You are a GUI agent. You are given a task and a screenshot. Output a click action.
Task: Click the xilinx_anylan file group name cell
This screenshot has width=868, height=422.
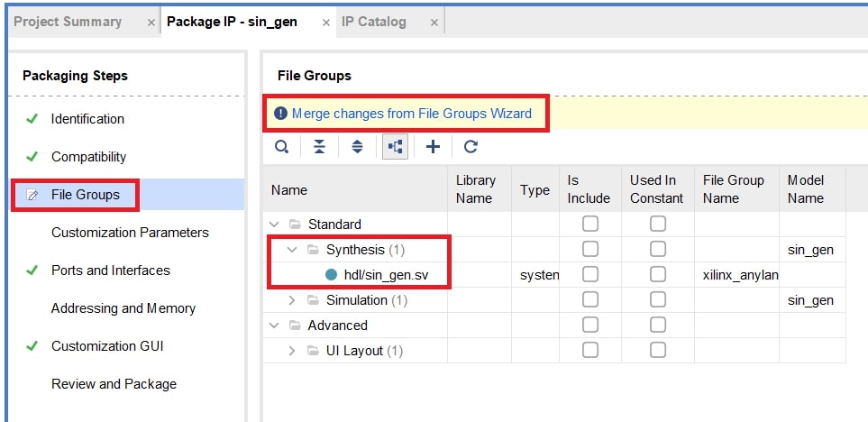point(736,275)
